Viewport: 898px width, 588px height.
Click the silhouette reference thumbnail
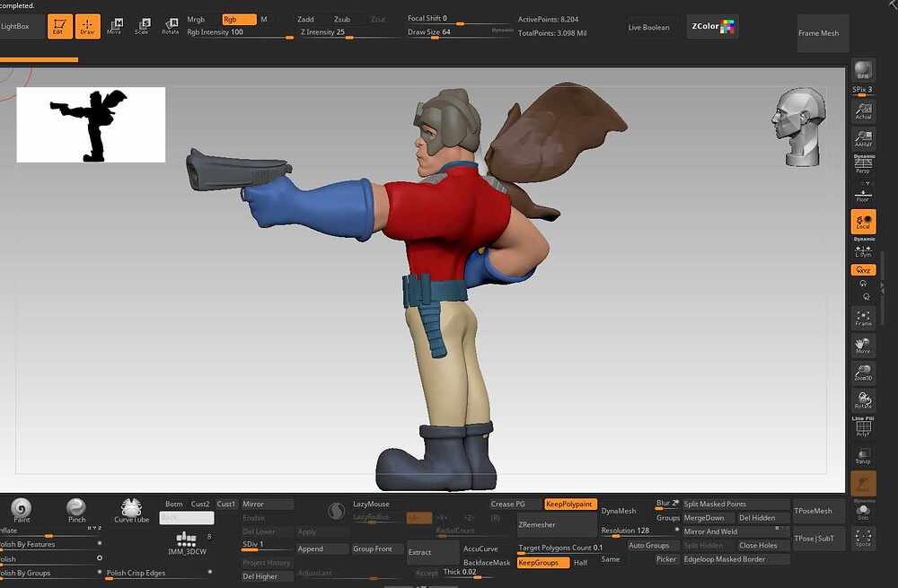(91, 125)
